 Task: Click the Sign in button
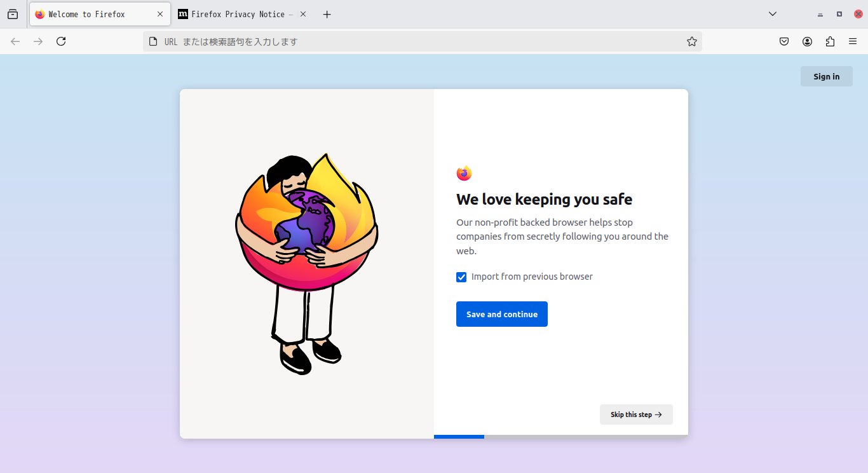coord(827,76)
